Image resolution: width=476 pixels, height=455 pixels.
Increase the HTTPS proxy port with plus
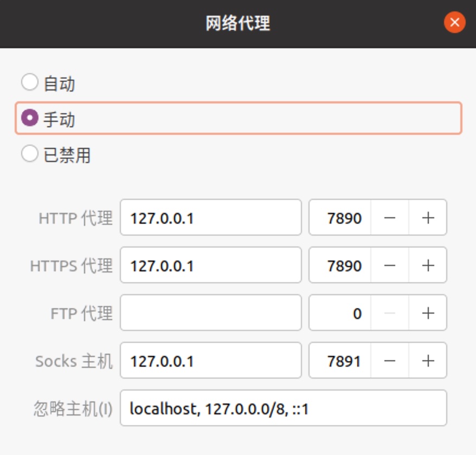click(428, 265)
